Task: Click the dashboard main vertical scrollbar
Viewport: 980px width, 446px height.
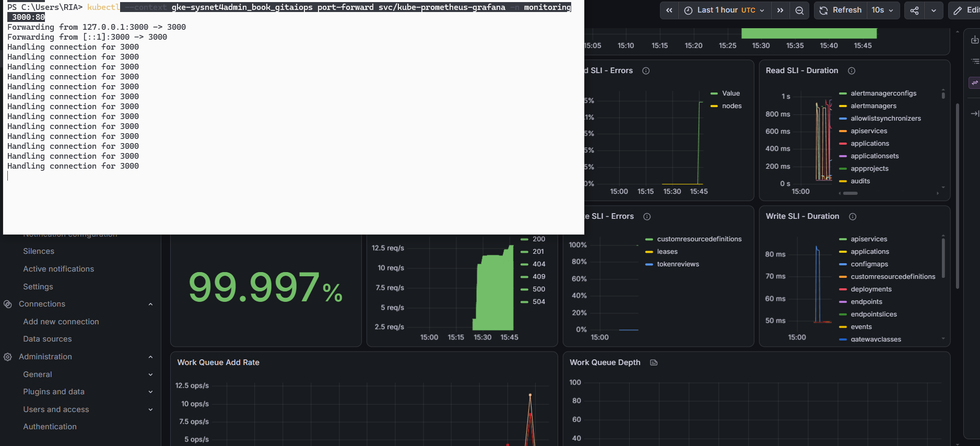Action: 957,196
